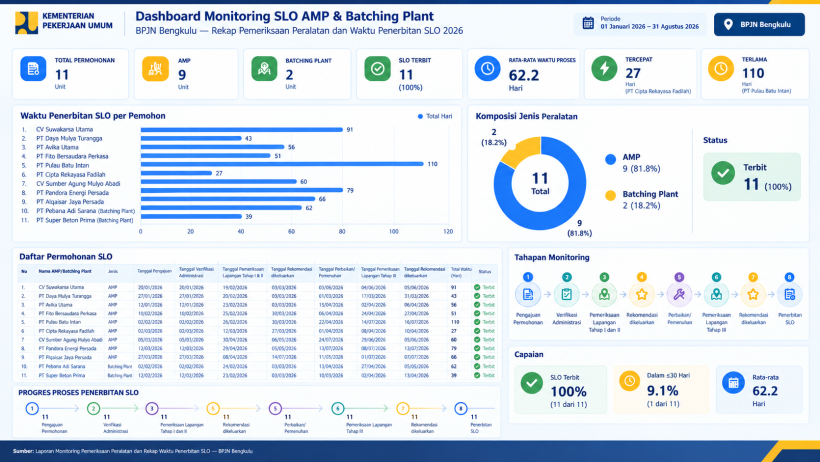Viewport: 820px width, 462px height.
Task: Click the orange AMP plant icon
Action: (x=155, y=69)
